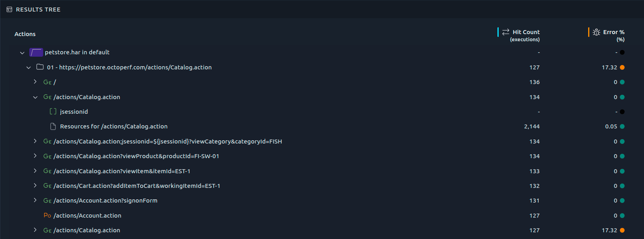Click green status dot of POST Account.action
The width and height of the screenshot is (644, 239).
[622, 216]
